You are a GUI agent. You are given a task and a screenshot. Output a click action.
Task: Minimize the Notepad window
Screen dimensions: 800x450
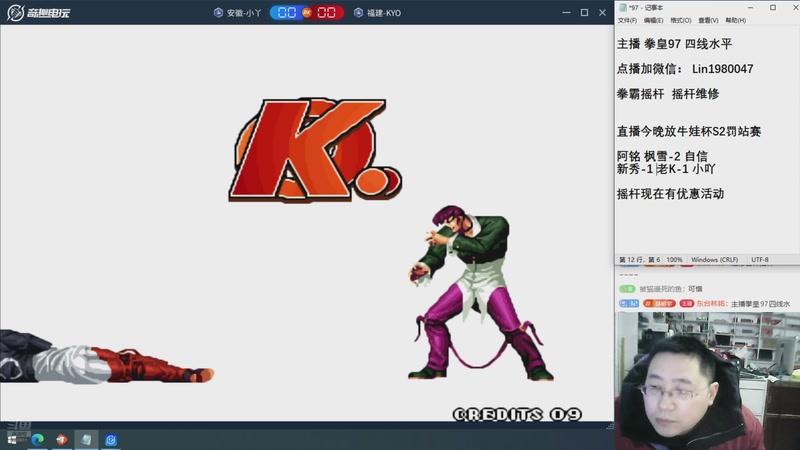(750, 8)
